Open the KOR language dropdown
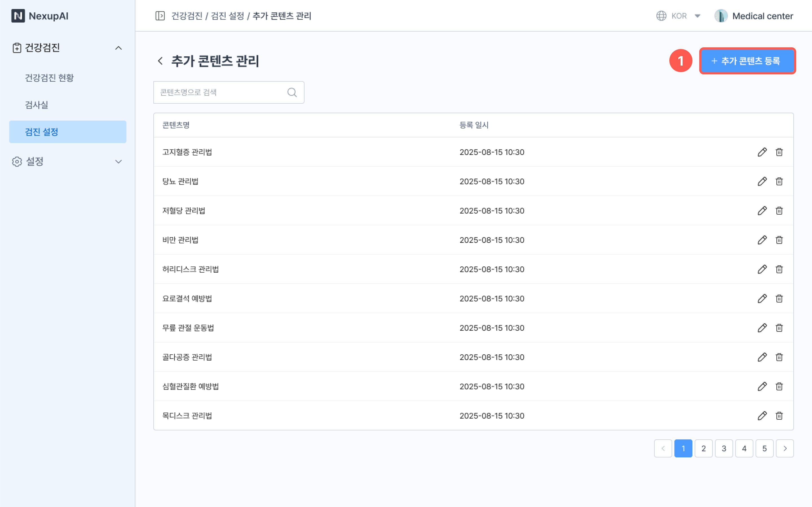The width and height of the screenshot is (812, 507). pyautogui.click(x=678, y=16)
